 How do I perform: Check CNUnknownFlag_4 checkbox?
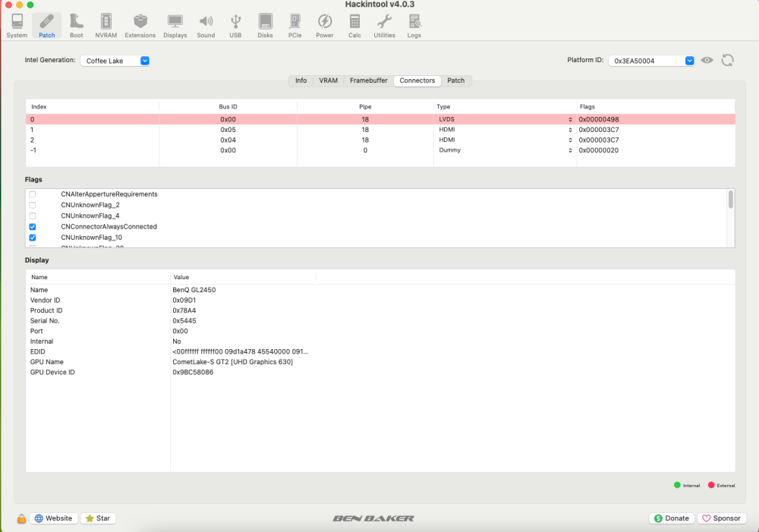[x=33, y=216]
